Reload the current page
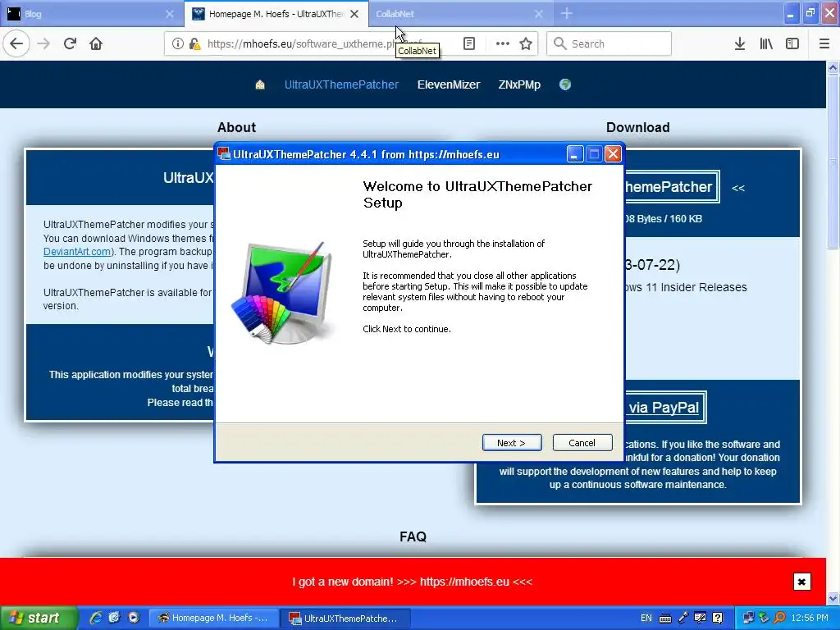 point(70,44)
